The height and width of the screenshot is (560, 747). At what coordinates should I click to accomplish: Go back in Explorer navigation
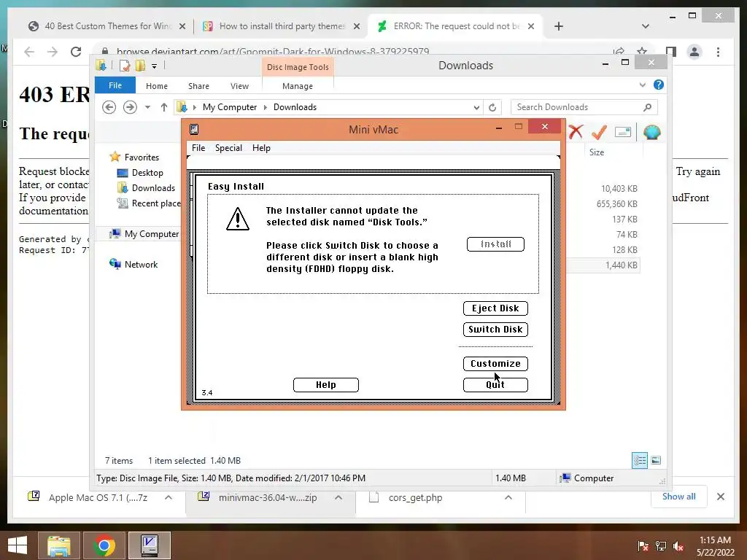tap(109, 107)
